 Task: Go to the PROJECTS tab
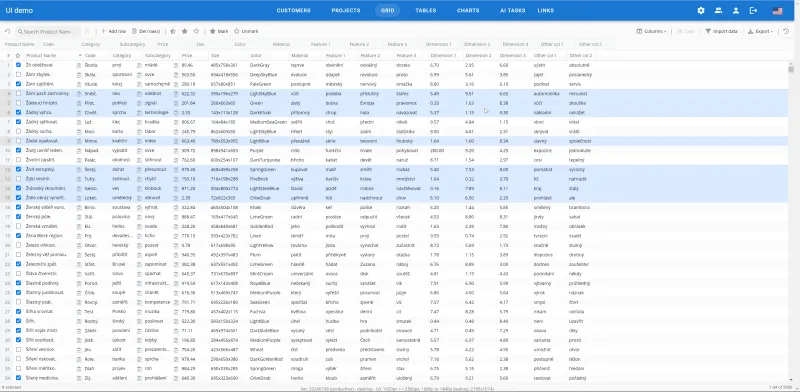tap(346, 10)
